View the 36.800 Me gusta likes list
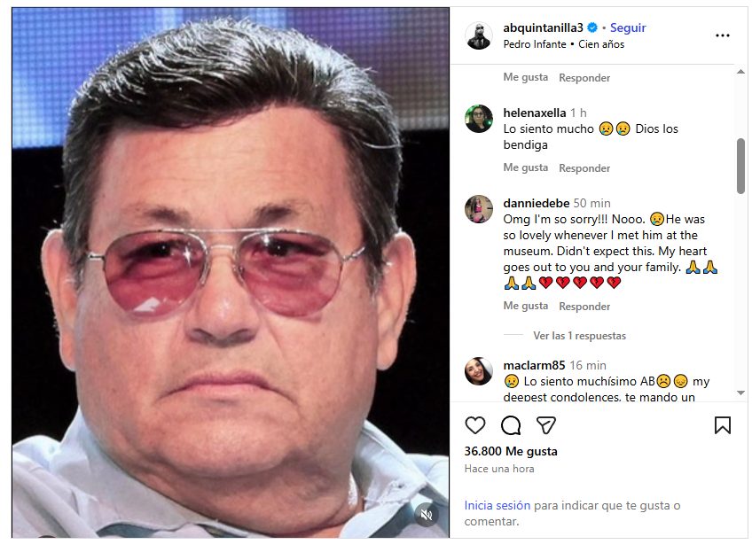The image size is (752, 560). [511, 451]
